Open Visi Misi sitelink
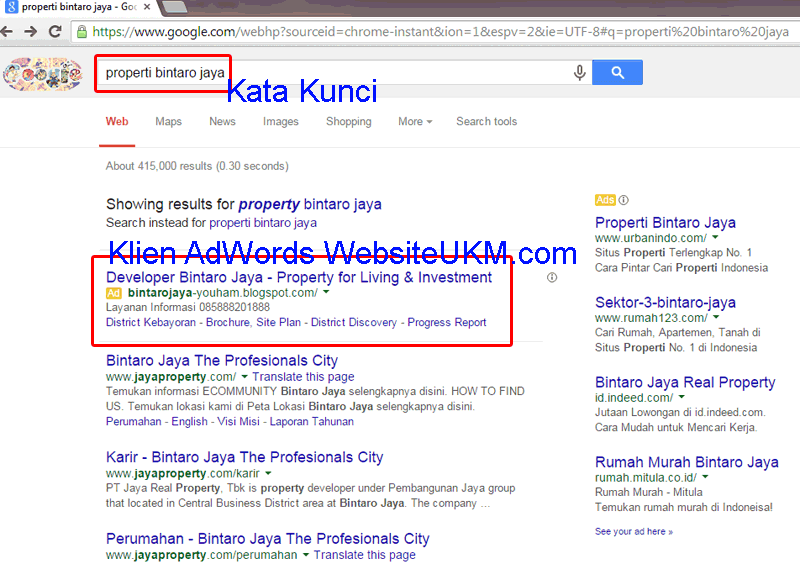Viewport: 800px width, 564px height. click(238, 422)
